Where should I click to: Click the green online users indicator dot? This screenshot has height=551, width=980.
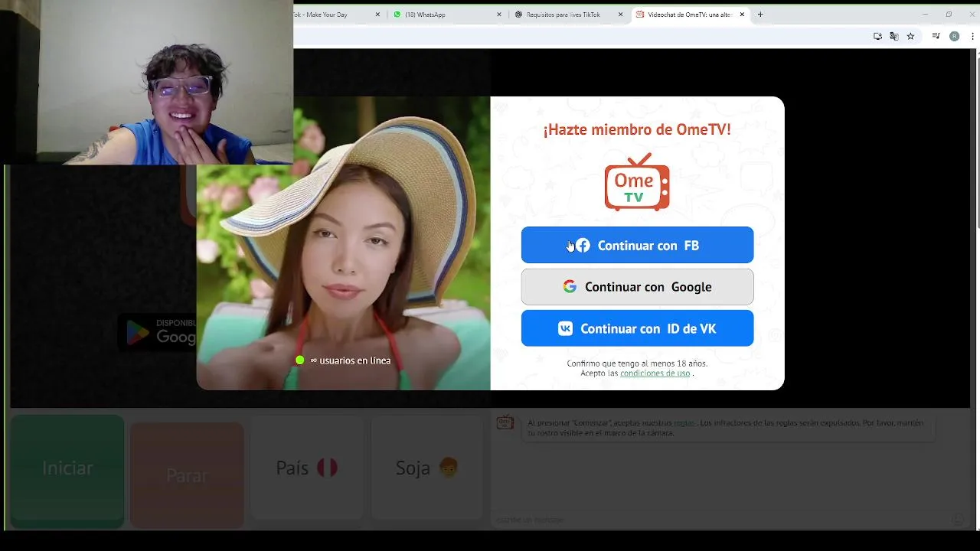point(300,360)
